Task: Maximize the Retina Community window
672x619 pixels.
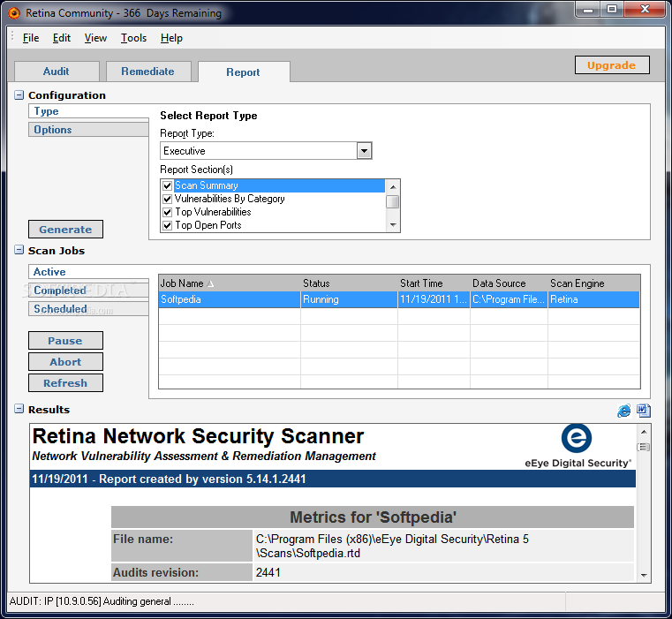Action: click(x=612, y=10)
